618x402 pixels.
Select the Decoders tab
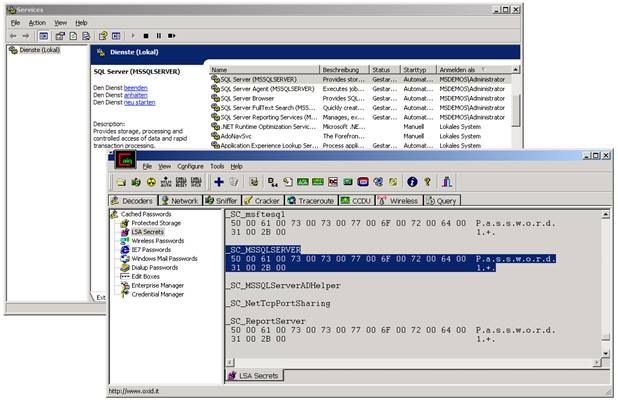click(132, 201)
